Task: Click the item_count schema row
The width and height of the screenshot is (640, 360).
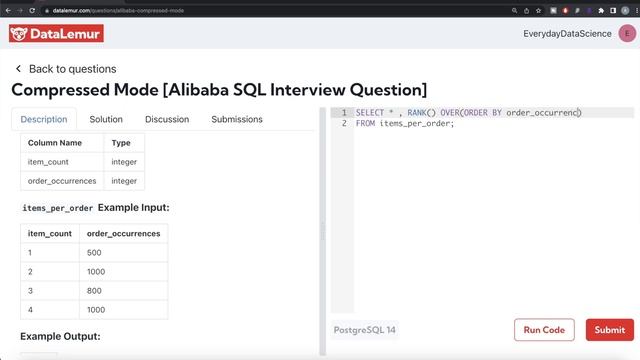Action: coord(82,162)
